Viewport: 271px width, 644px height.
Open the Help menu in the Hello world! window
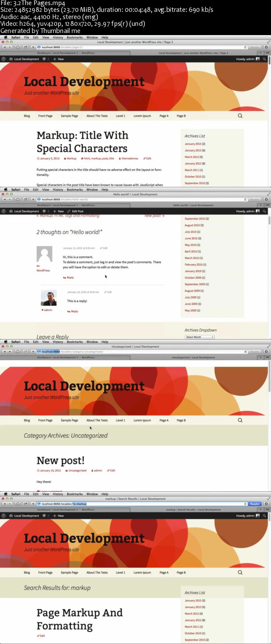point(105,189)
